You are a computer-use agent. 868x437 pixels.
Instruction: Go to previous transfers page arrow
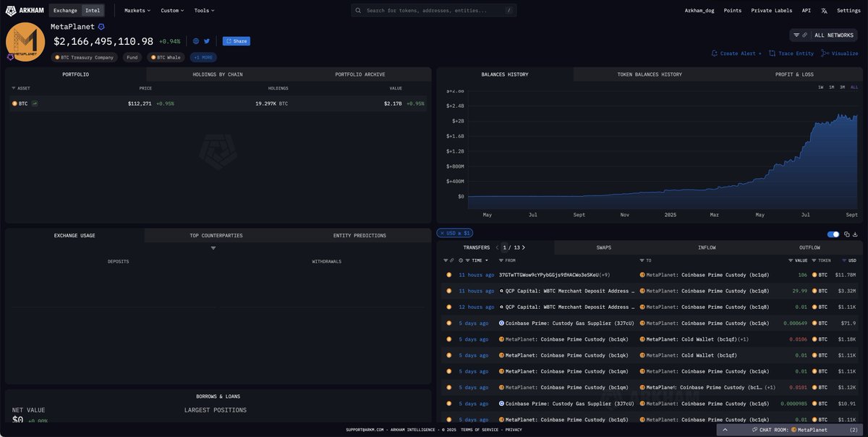(498, 247)
